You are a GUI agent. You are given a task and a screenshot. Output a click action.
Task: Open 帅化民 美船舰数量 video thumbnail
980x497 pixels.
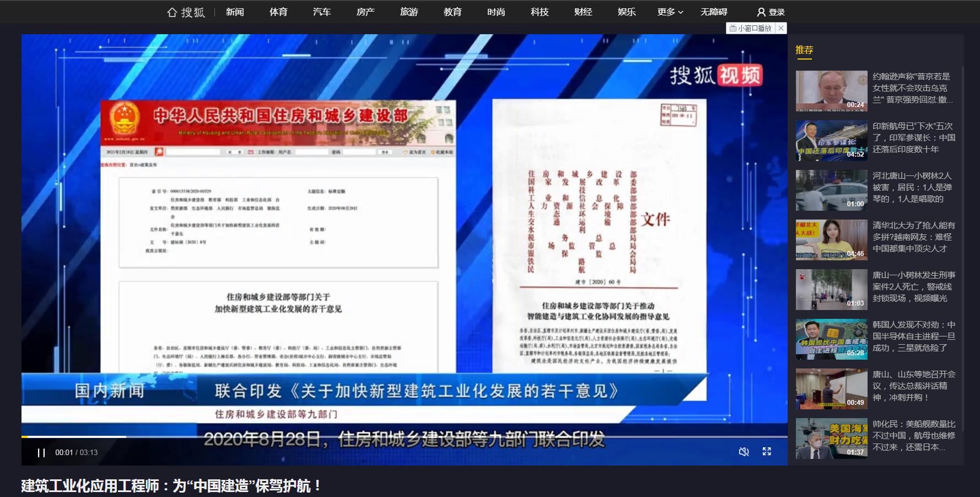point(831,439)
